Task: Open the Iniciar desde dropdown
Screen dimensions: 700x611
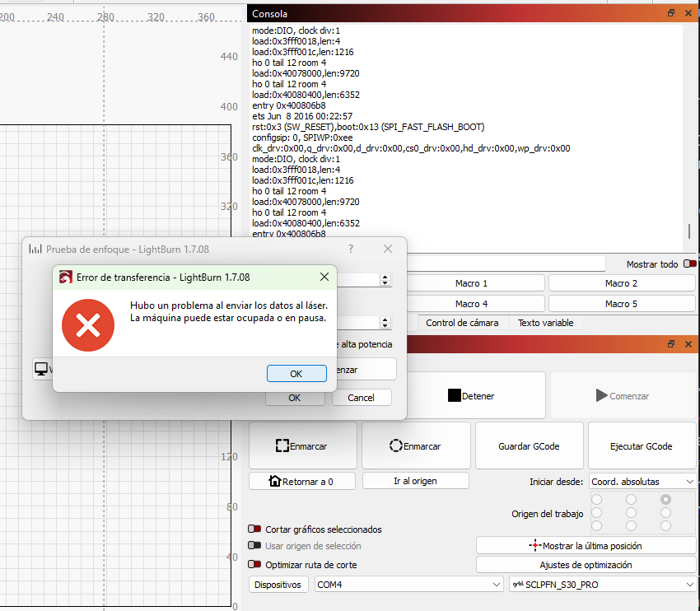Action: (x=642, y=482)
